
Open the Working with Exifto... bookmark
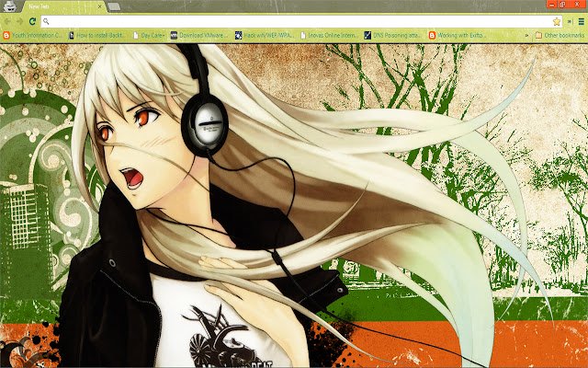pyautogui.click(x=458, y=35)
